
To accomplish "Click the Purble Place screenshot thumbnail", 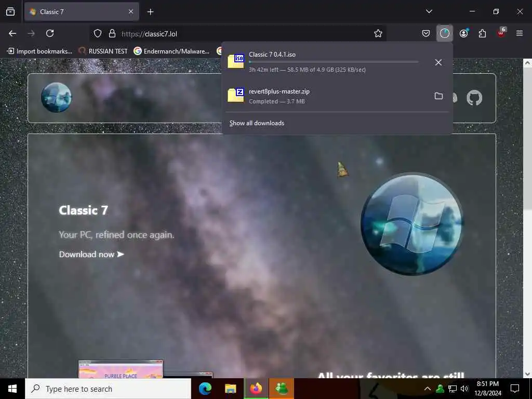I will (121, 369).
